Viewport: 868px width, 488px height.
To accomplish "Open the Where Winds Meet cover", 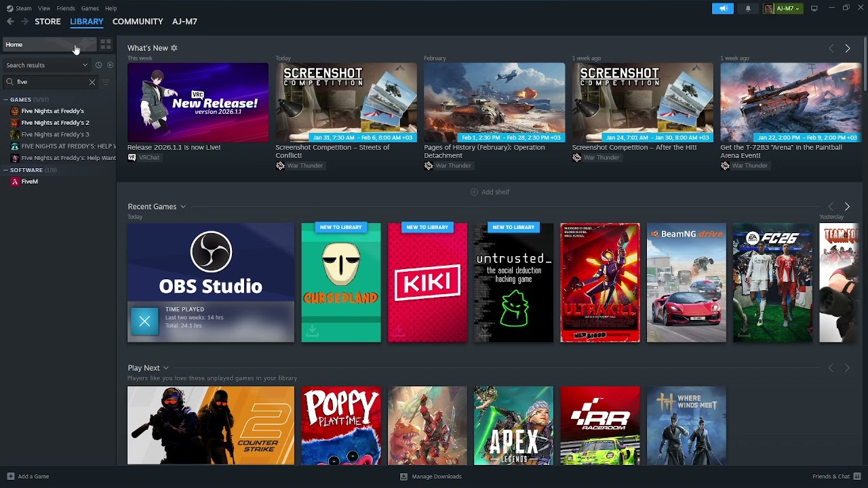I will (686, 426).
